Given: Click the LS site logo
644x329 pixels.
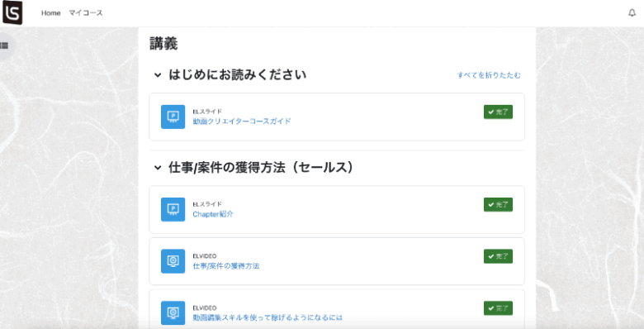Looking at the screenshot, I should coord(12,12).
